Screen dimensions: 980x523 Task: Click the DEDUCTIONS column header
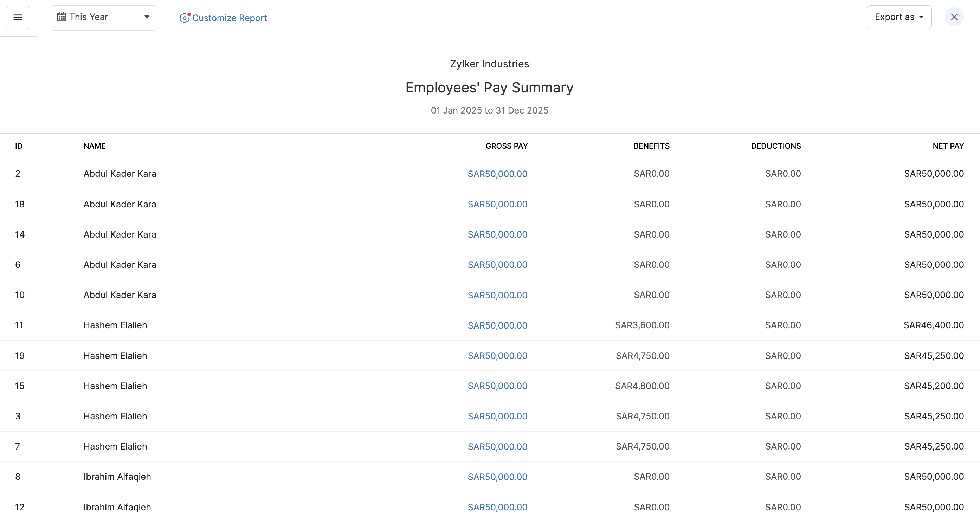tap(776, 146)
